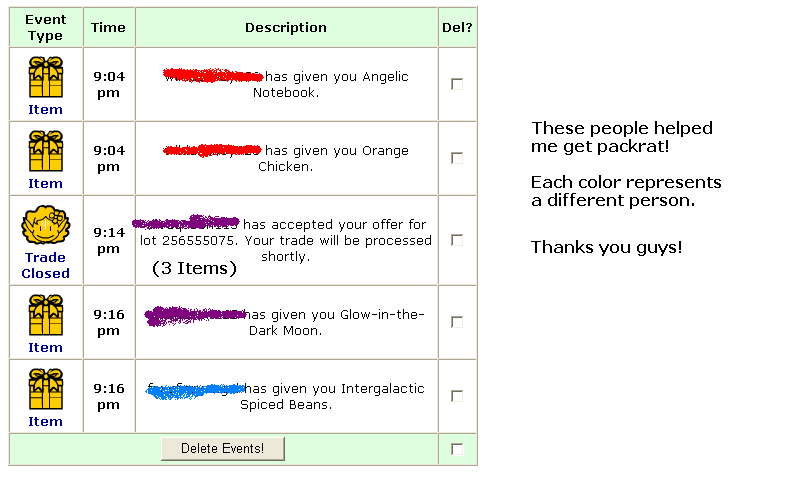This screenshot has height=500, width=800.
Task: Click gift icon for Glow-in-the-Dark Moon event
Action: pyautogui.click(x=46, y=315)
